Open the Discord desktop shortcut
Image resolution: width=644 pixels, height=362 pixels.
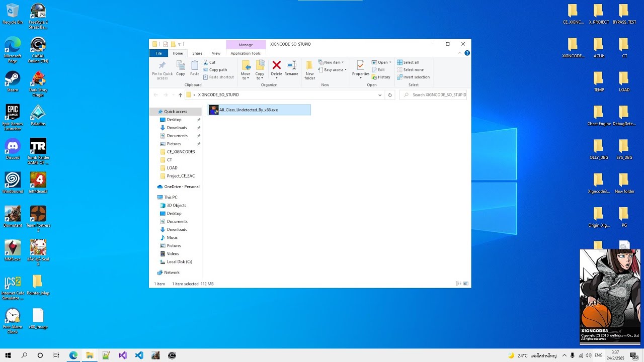pyautogui.click(x=13, y=149)
